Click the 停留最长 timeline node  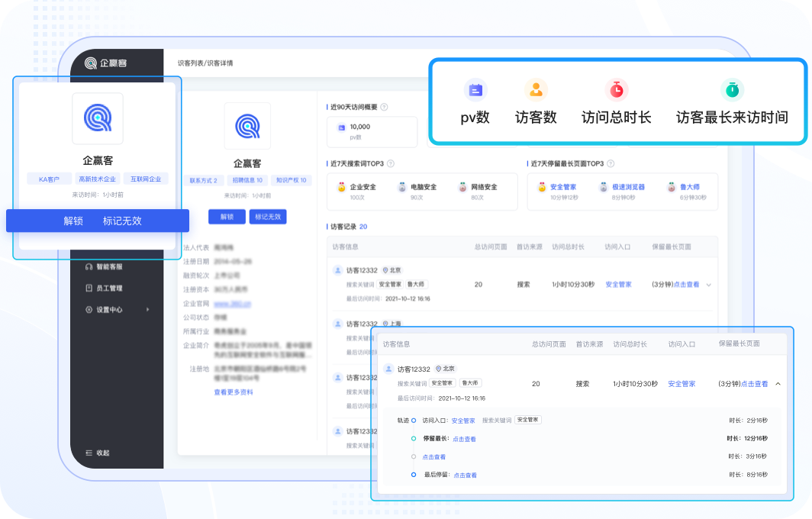coord(414,439)
